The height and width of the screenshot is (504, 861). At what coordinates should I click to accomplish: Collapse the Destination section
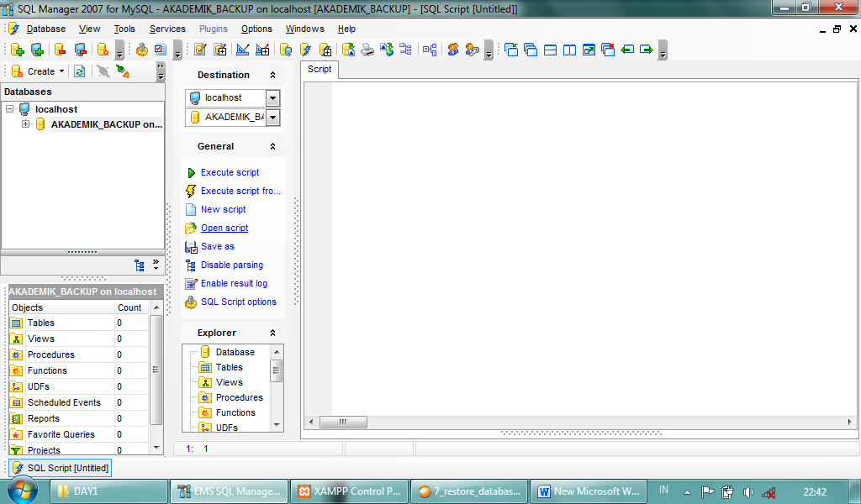[x=272, y=75]
